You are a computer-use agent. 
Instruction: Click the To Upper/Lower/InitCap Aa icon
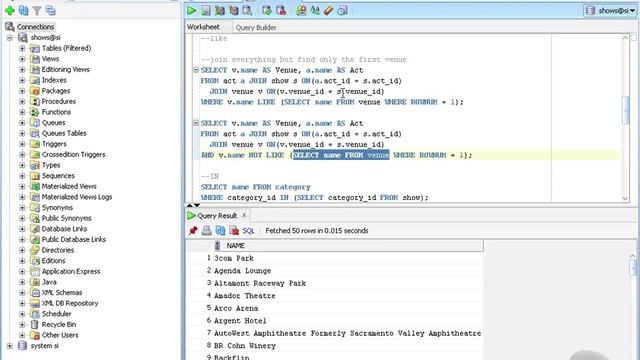315,11
